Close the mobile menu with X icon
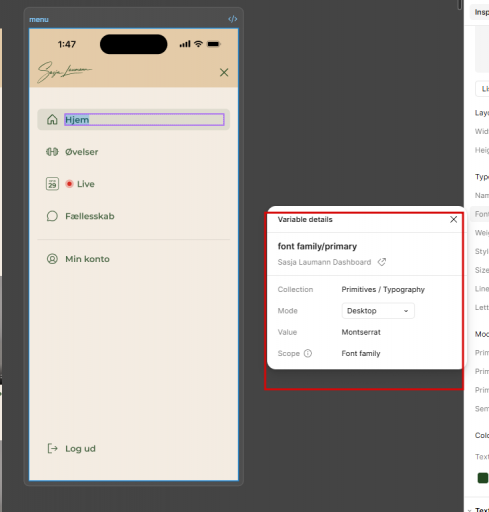The image size is (489, 512). coord(224,72)
